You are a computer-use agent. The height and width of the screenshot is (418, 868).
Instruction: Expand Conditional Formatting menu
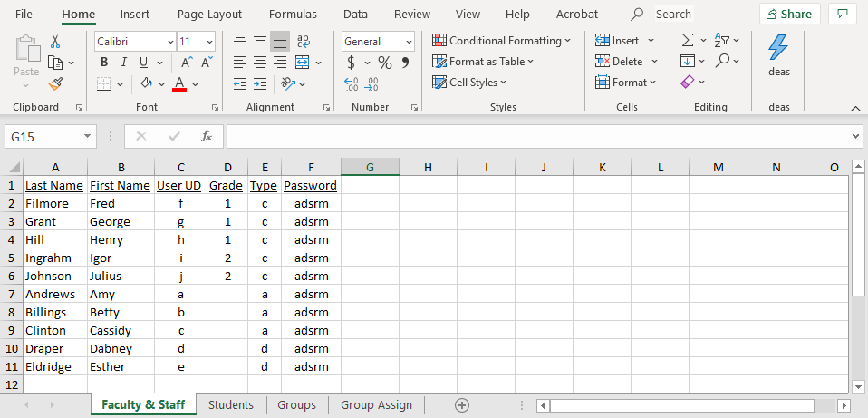501,41
